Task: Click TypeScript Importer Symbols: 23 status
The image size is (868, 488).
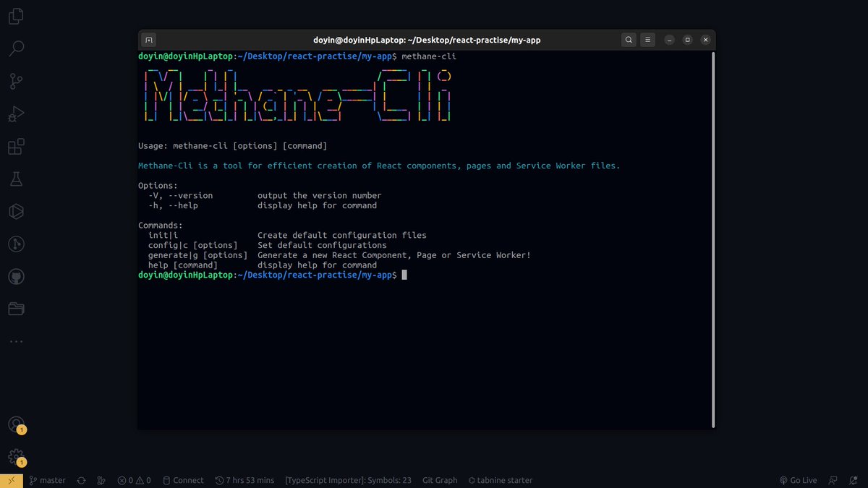Action: [348, 480]
